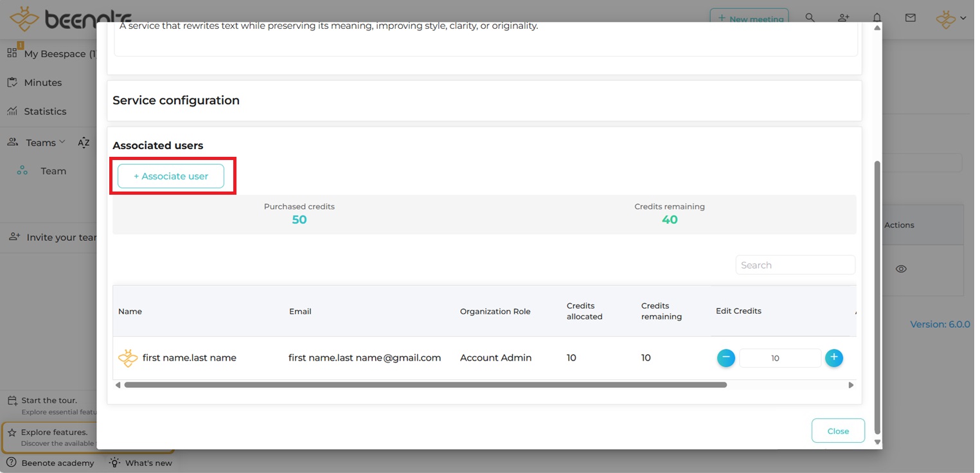Viewport: 980px width, 473px height.
Task: Open Minutes in the sidebar
Action: tap(42, 83)
